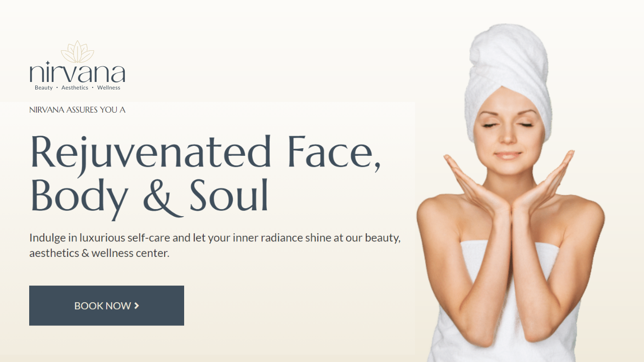Click the star dot over logo letter i
The width and height of the screenshot is (644, 362).
48,63
